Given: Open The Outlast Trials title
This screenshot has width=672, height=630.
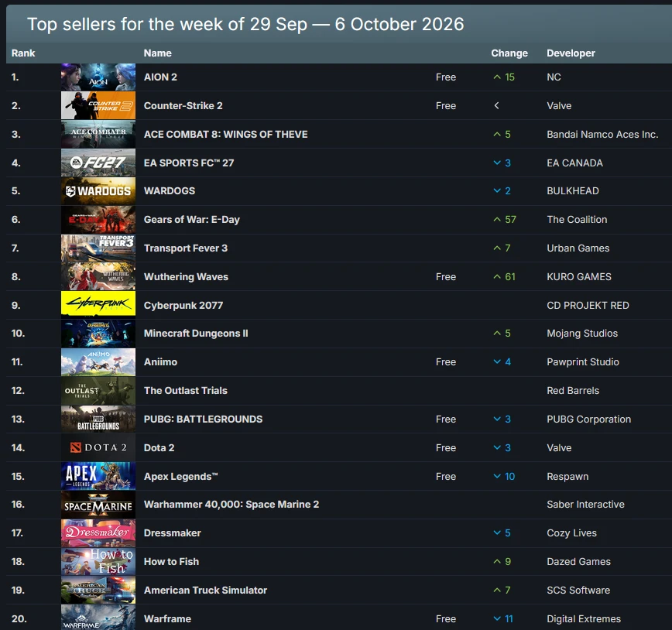Looking at the screenshot, I should pyautogui.click(x=186, y=390).
